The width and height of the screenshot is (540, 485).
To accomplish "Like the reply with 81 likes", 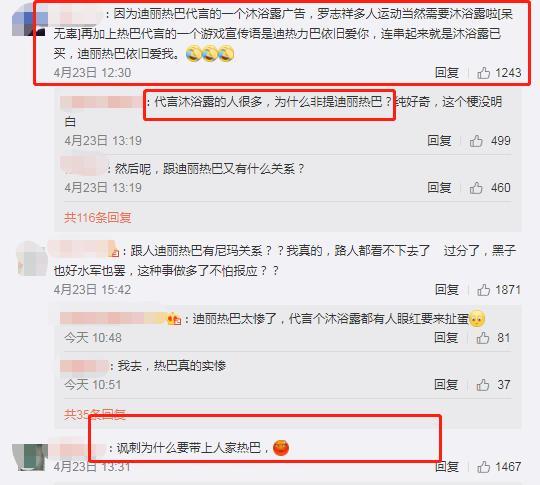I will point(483,338).
